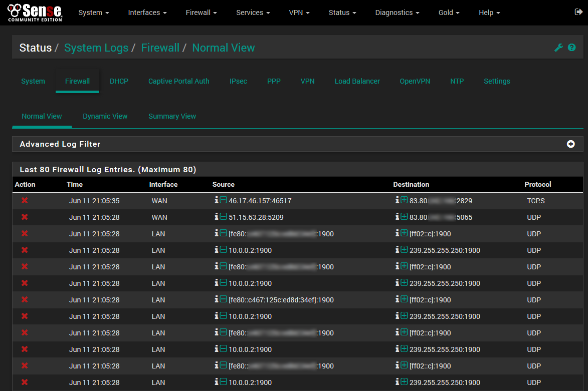Click minus block icon beside source 51.15.63.28:5209

pyautogui.click(x=224, y=217)
